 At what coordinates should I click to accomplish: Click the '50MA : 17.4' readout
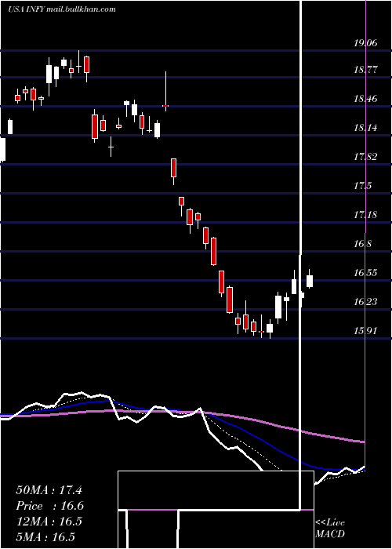(x=49, y=490)
